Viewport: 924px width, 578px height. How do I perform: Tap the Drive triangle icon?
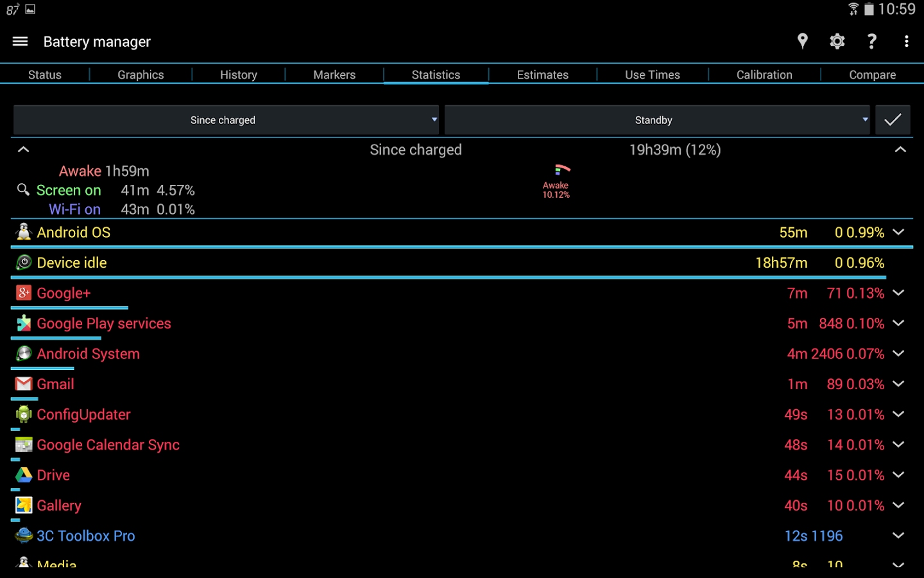pyautogui.click(x=24, y=475)
